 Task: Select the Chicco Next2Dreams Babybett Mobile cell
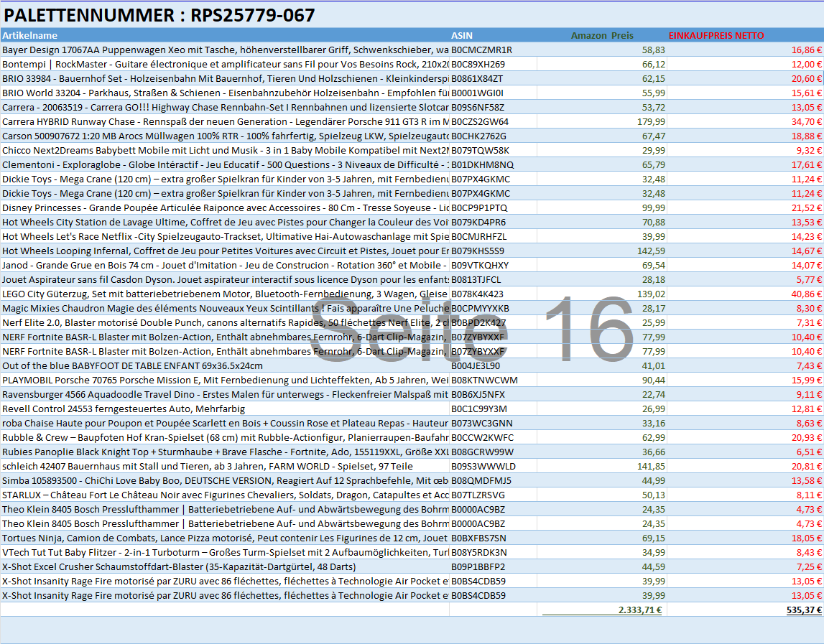225,150
